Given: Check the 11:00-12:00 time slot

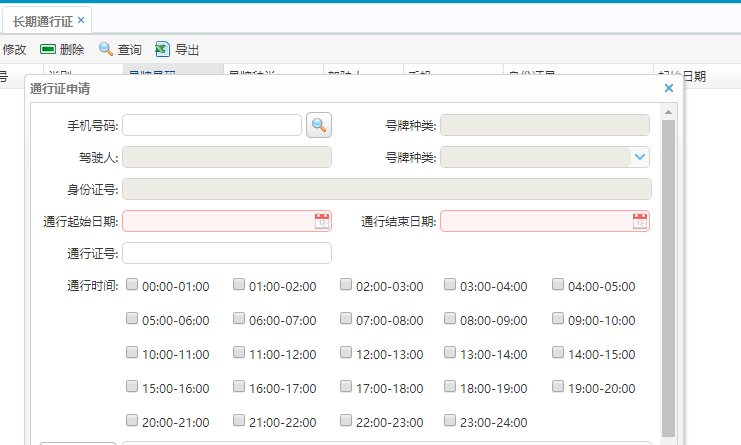Looking at the screenshot, I should [x=239, y=352].
